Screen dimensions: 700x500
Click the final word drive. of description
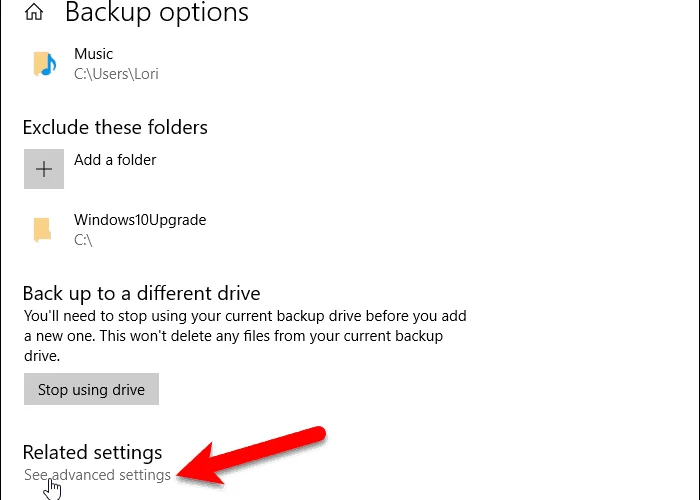(42, 356)
